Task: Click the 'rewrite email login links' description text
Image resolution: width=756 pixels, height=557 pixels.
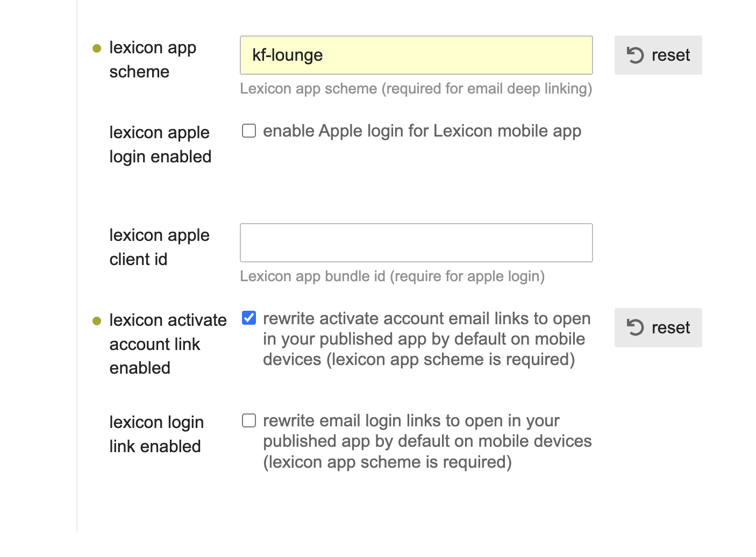Action: [x=427, y=441]
